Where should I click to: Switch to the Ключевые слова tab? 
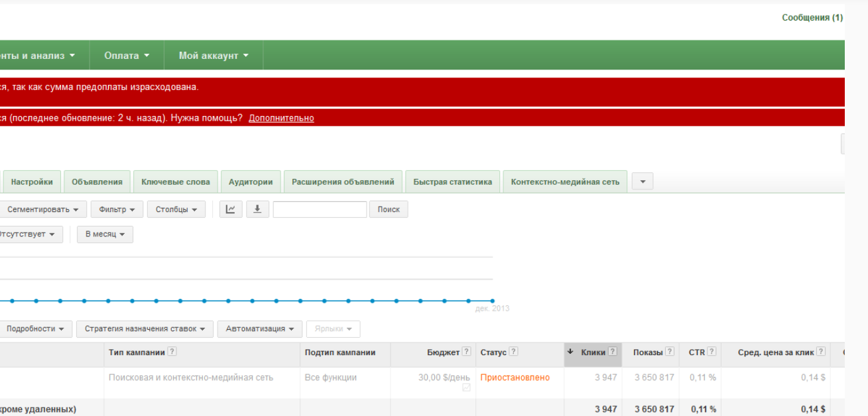pos(176,182)
